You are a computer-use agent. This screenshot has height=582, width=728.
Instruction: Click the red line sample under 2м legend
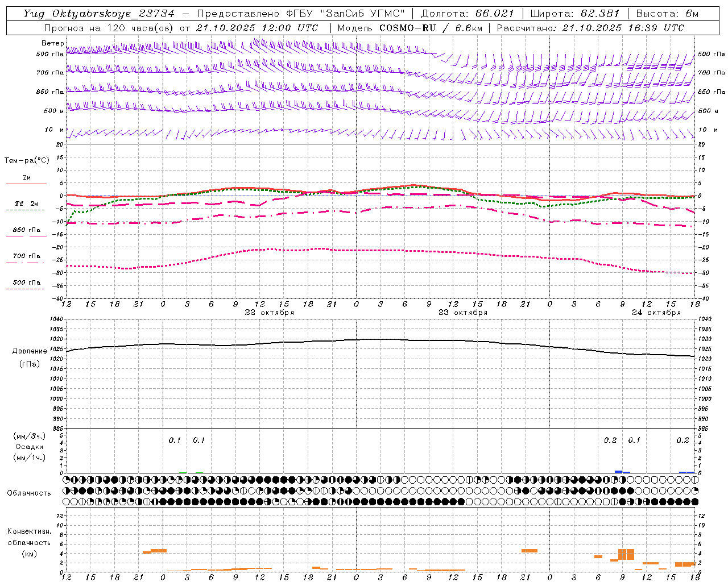click(x=26, y=184)
